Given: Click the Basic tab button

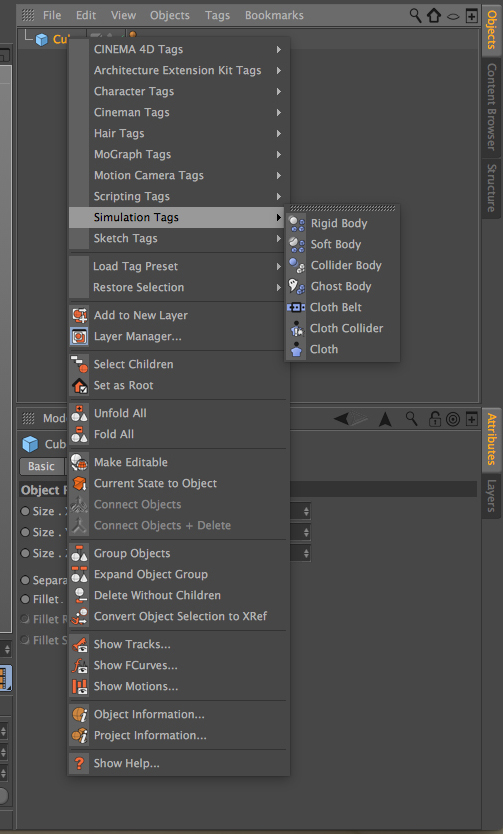Looking at the screenshot, I should click(x=41, y=466).
